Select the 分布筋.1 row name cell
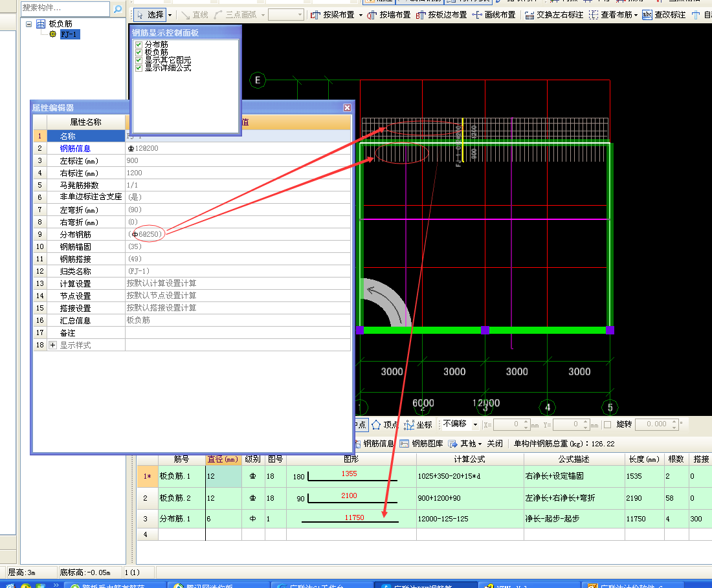Viewport: 712px width, 588px height. pos(181,519)
